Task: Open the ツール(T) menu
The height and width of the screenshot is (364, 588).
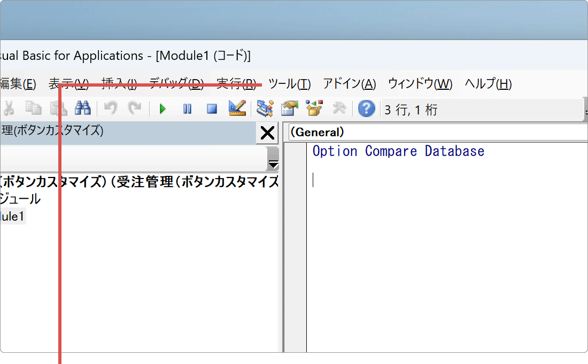Action: [289, 83]
